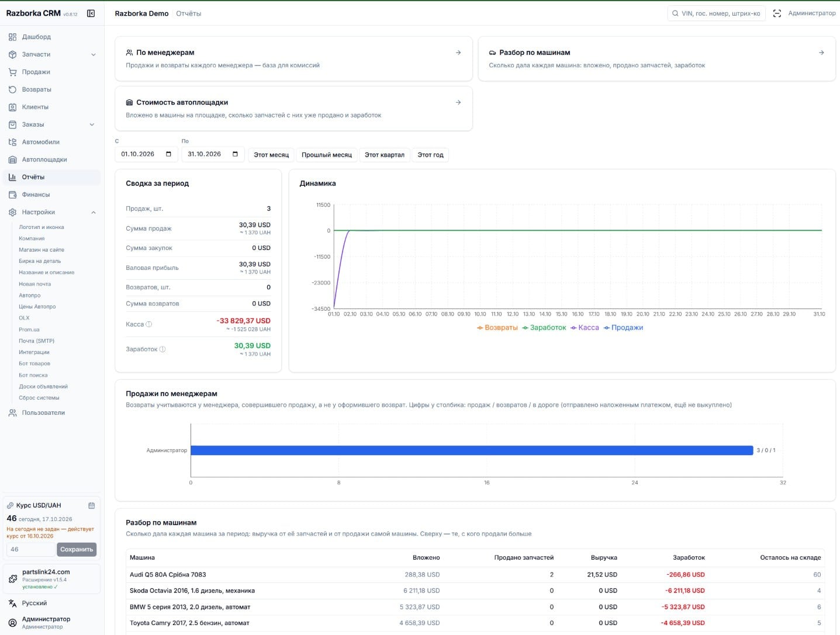
Task: Click the arrow on По менеджерам card
Action: (x=458, y=53)
